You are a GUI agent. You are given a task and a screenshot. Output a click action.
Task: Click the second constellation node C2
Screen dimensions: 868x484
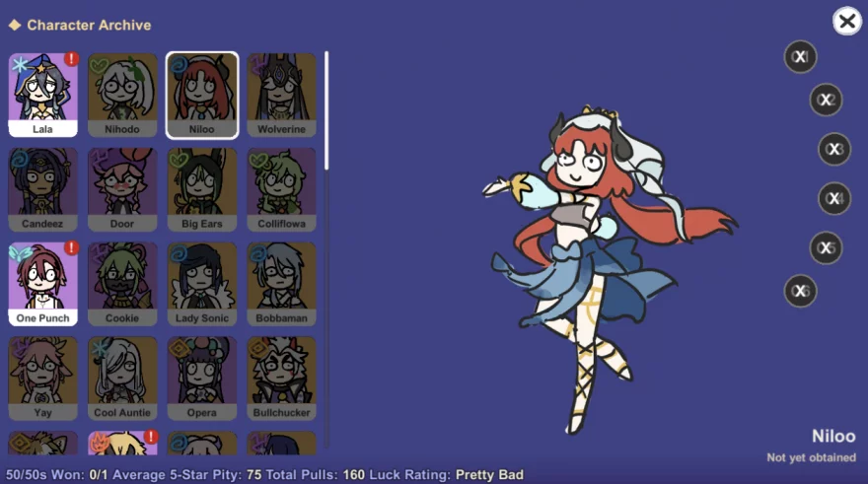[826, 101]
